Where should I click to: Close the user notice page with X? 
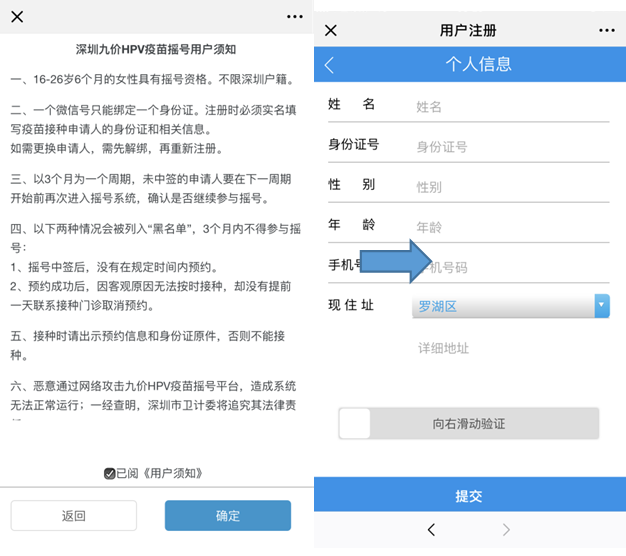pyautogui.click(x=17, y=17)
